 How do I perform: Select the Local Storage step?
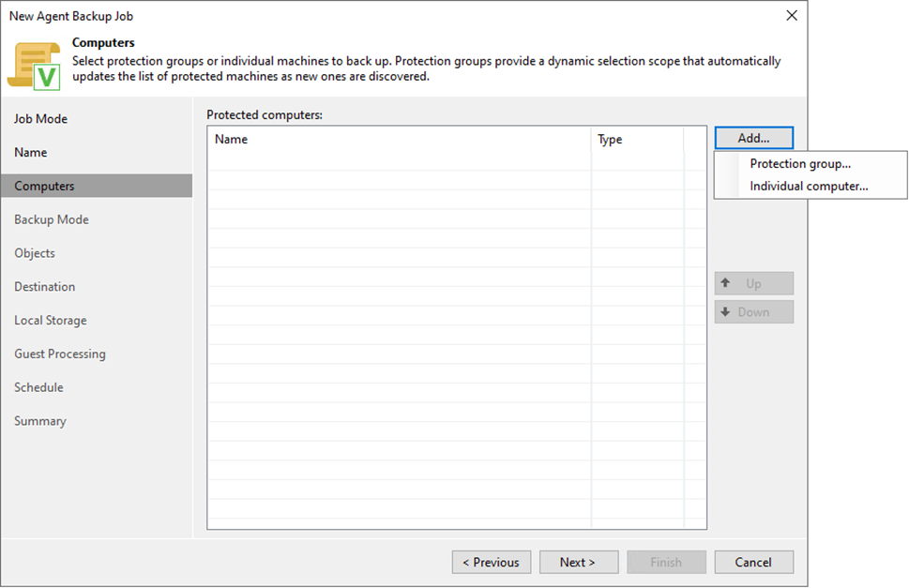pyautogui.click(x=51, y=321)
